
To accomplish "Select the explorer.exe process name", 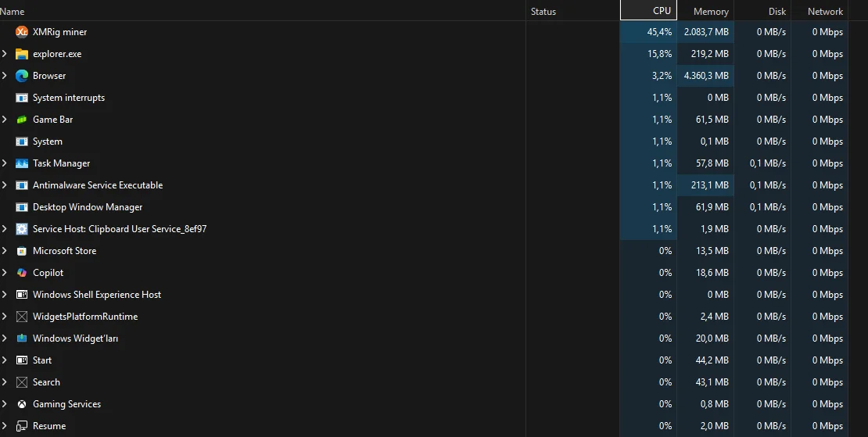I will [x=57, y=54].
